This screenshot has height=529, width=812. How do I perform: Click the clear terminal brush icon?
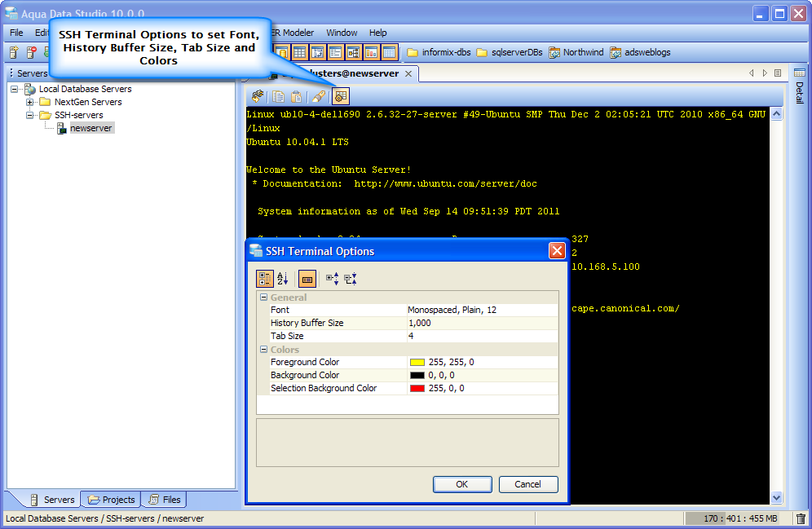click(x=319, y=96)
